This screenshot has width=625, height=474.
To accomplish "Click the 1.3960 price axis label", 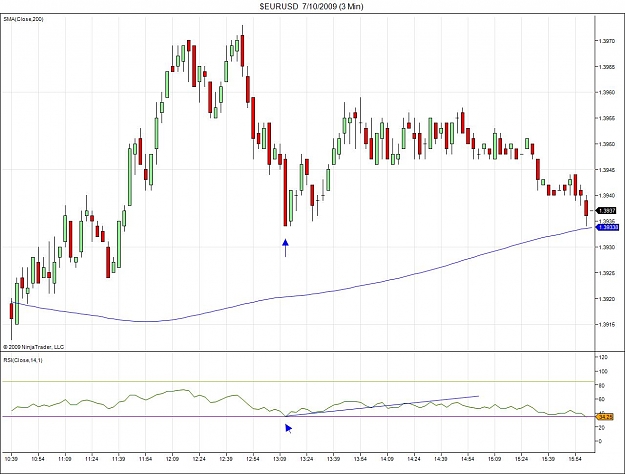I will click(x=607, y=92).
